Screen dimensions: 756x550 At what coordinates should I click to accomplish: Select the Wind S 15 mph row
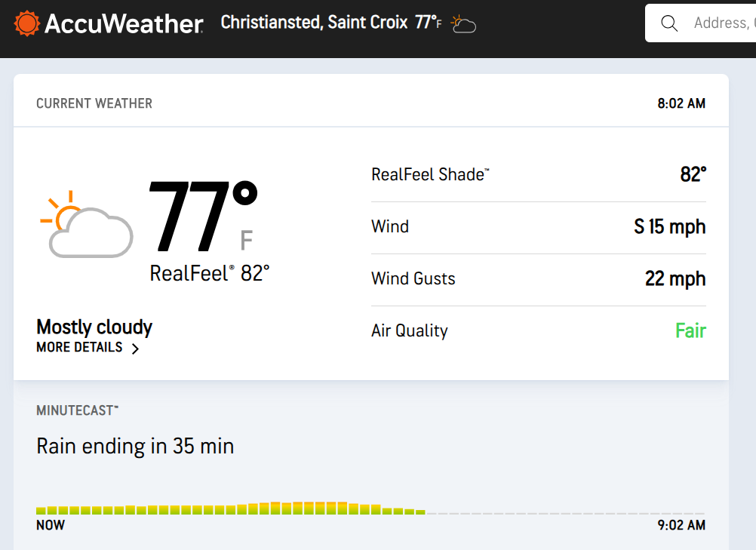(539, 227)
